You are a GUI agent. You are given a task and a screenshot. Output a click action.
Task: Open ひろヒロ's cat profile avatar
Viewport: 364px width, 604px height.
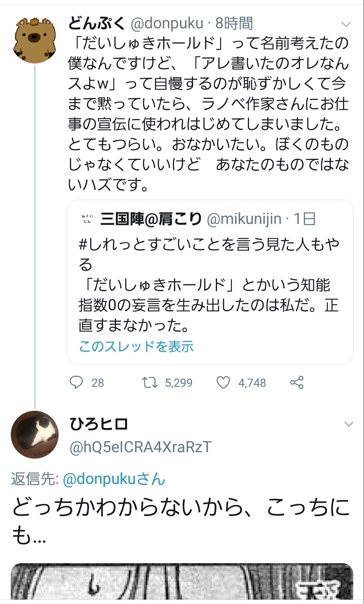[x=34, y=434]
